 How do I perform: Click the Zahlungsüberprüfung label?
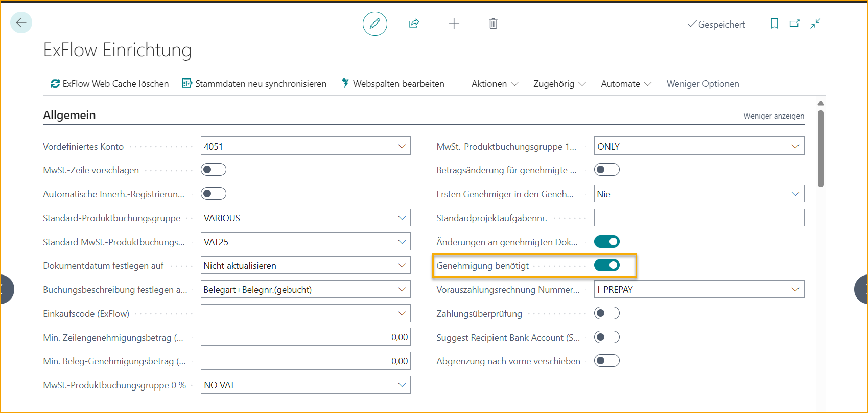click(x=479, y=314)
